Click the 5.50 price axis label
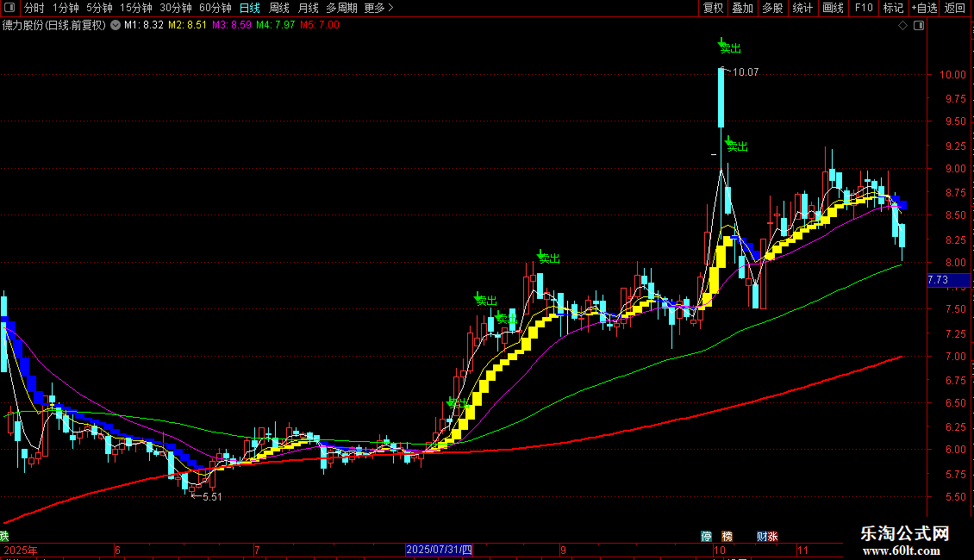 point(955,496)
